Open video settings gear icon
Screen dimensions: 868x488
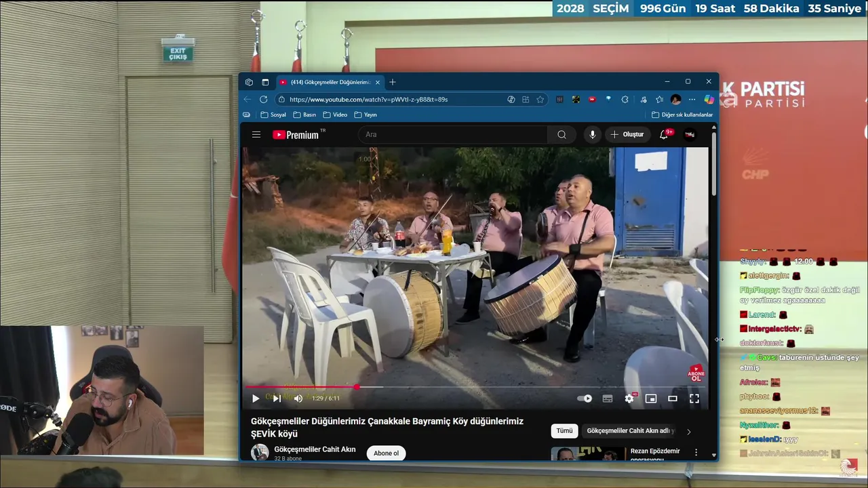[629, 399]
